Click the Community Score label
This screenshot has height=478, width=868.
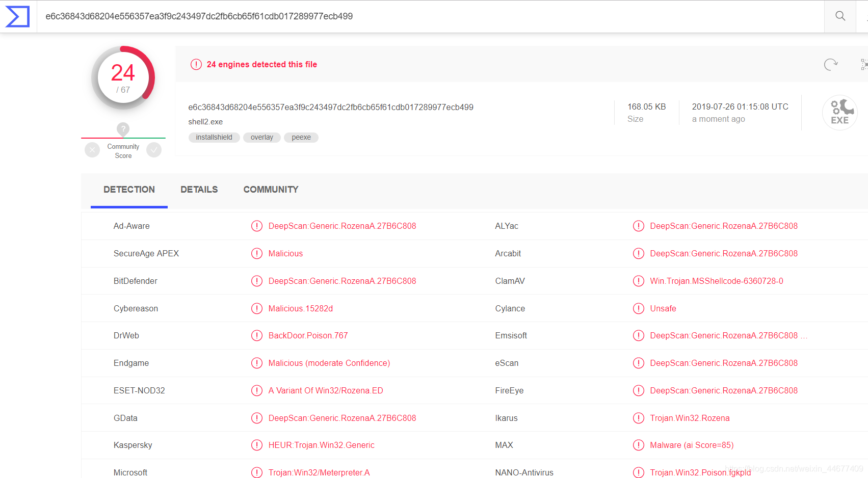point(123,151)
